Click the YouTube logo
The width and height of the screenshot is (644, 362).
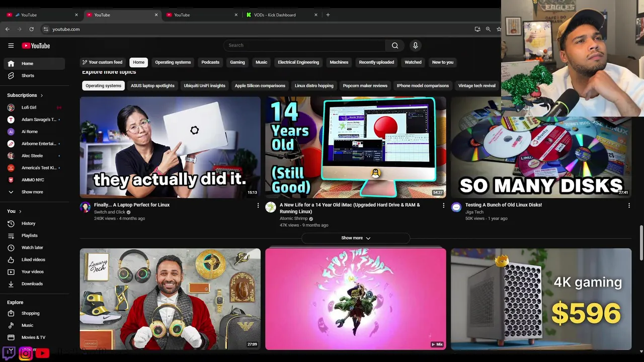point(36,46)
